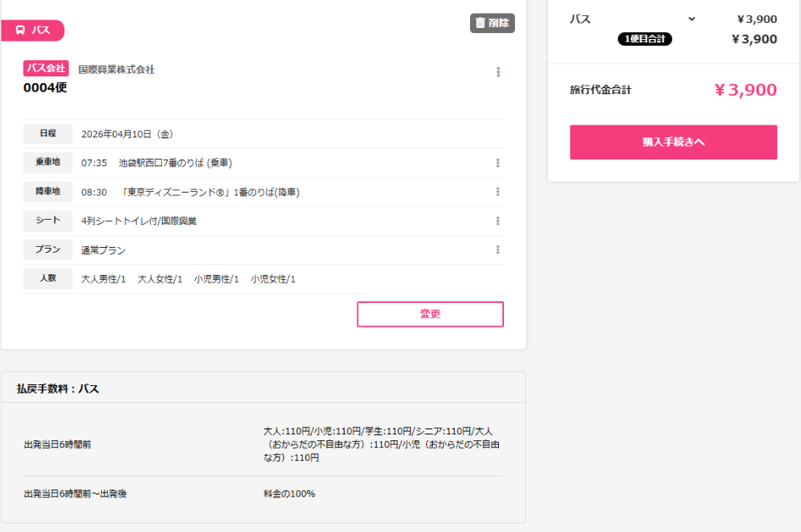Click the pink バス会社 label badge
Image resolution: width=801 pixels, height=532 pixels.
(45, 68)
